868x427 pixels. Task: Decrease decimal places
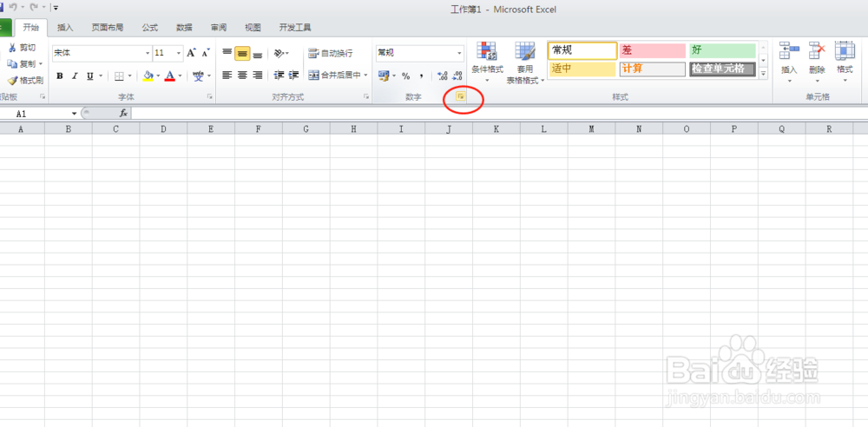pyautogui.click(x=457, y=76)
